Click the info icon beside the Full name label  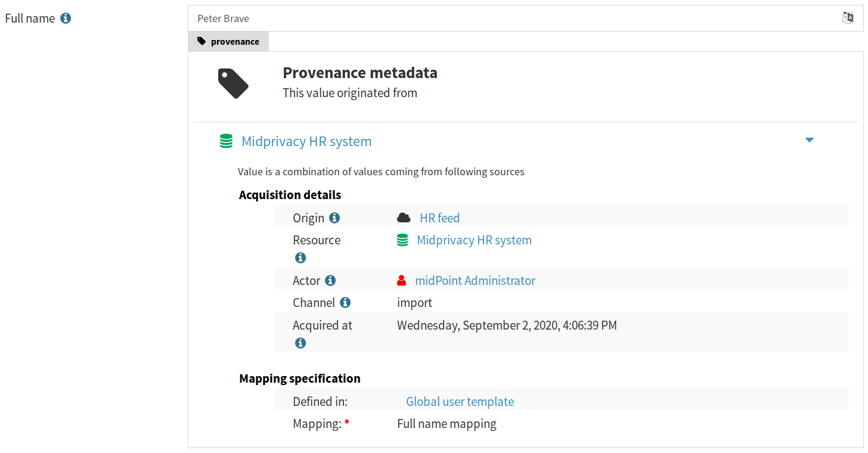(x=66, y=18)
